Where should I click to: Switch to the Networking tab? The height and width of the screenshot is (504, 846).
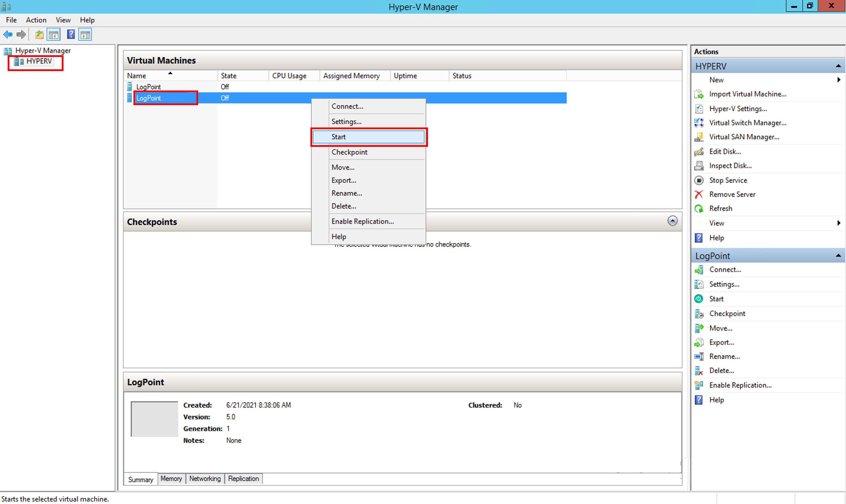(x=205, y=478)
